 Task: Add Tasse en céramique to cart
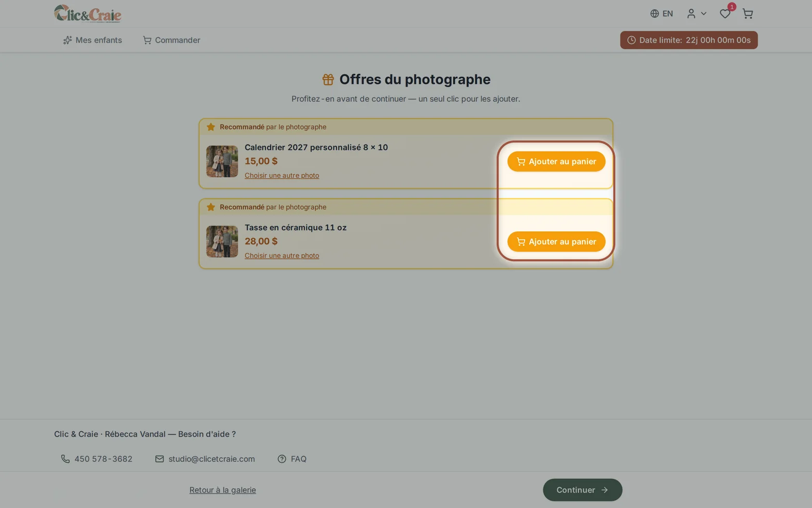[x=556, y=242]
